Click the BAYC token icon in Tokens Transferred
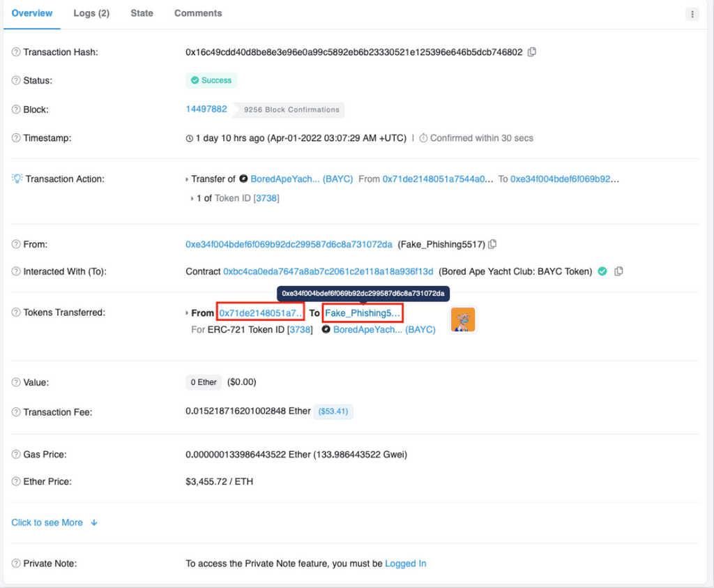 pos(326,329)
